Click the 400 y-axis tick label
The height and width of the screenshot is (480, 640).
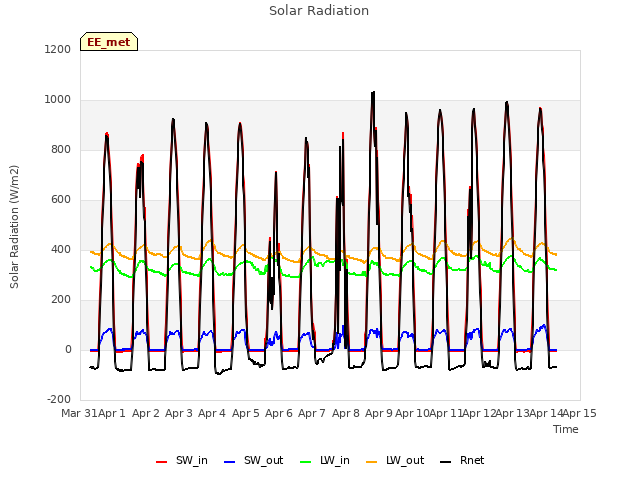point(61,250)
